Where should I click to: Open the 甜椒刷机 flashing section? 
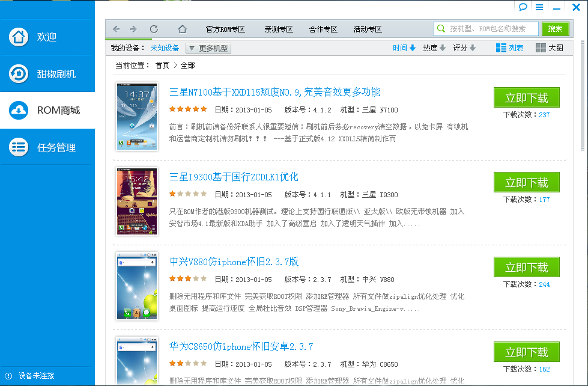point(47,73)
